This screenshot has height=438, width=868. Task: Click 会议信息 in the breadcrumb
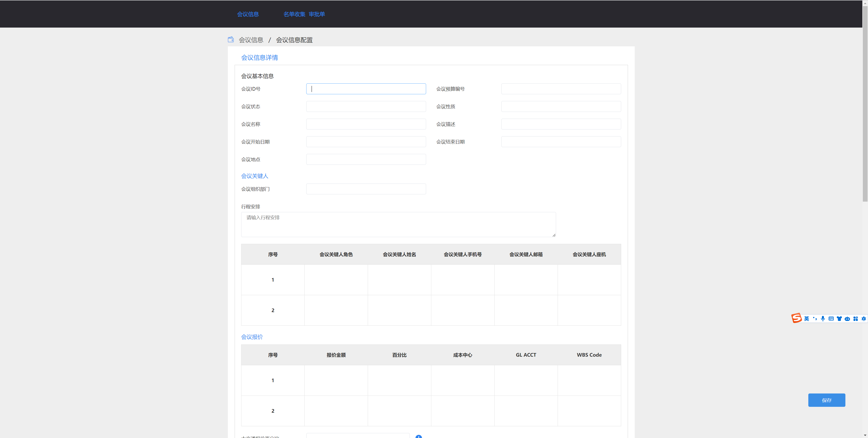click(x=251, y=40)
